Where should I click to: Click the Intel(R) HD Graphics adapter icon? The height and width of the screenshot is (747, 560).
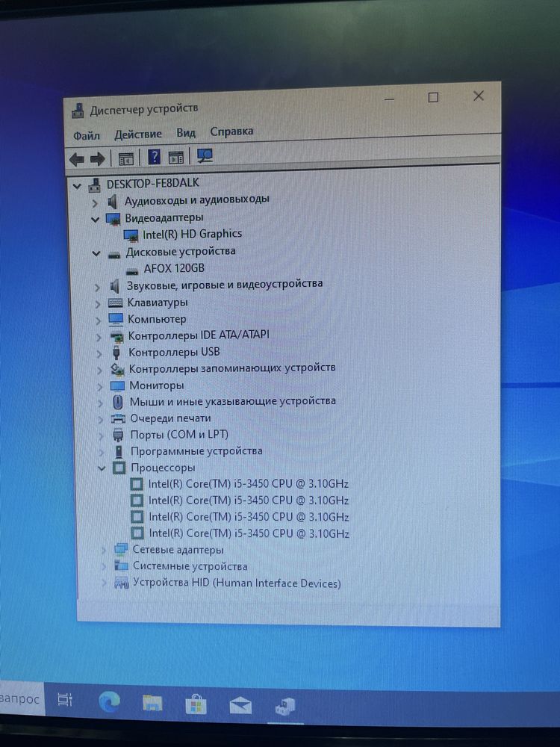[131, 235]
